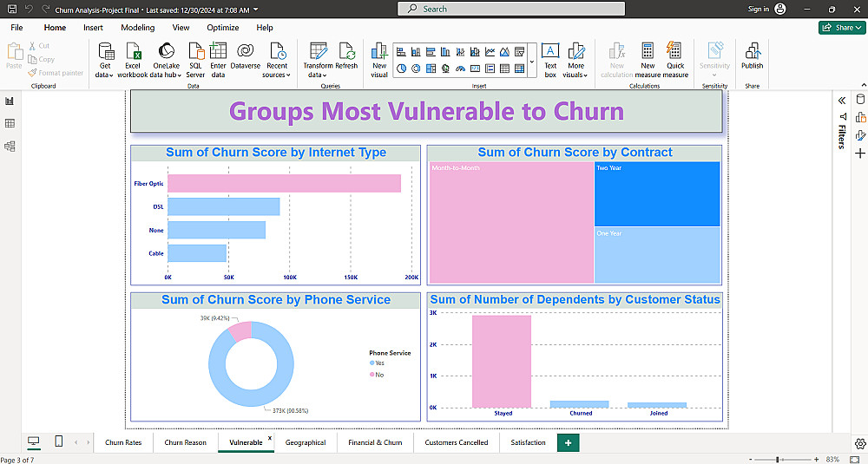Open the Excel workbook import
This screenshot has height=464, width=868.
133,61
